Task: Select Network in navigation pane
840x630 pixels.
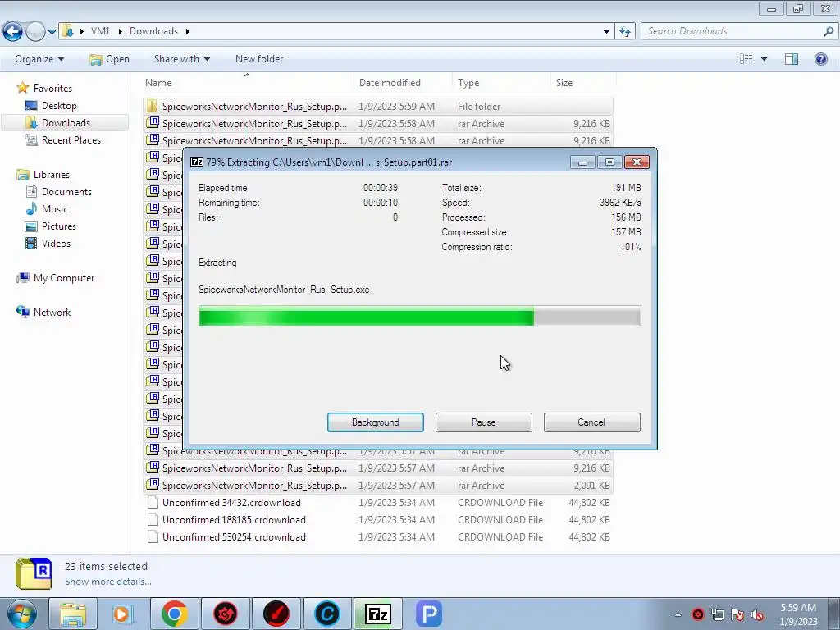Action: [x=52, y=313]
